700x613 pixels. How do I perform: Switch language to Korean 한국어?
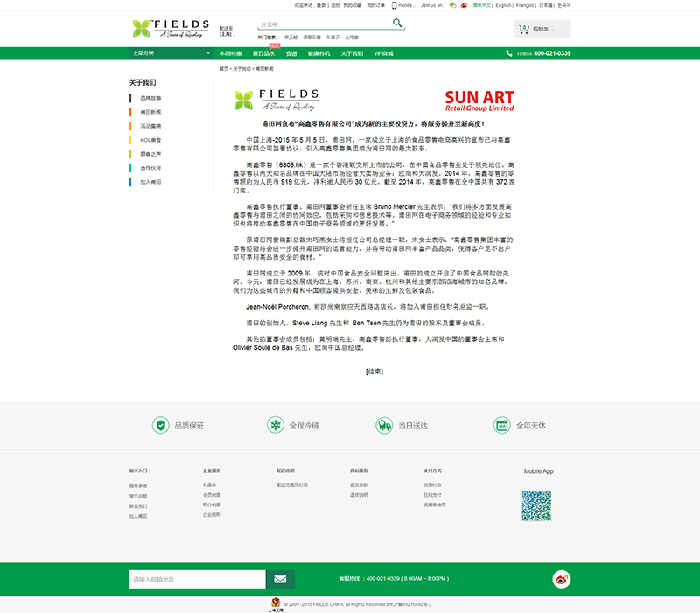tap(563, 5)
